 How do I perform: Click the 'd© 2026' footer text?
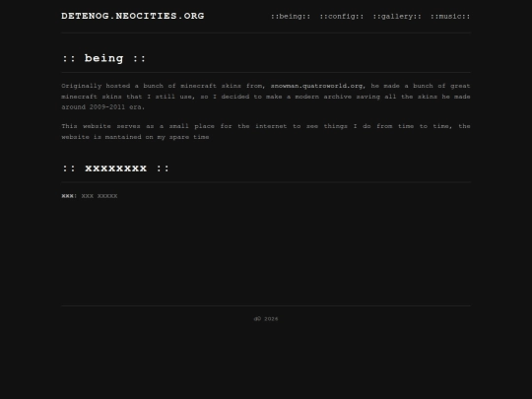pyautogui.click(x=266, y=319)
